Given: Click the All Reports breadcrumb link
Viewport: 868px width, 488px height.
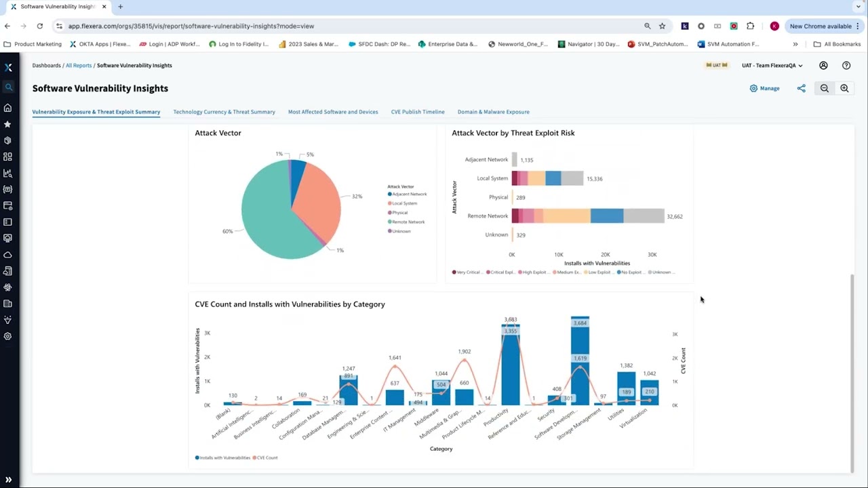Looking at the screenshot, I should (79, 66).
